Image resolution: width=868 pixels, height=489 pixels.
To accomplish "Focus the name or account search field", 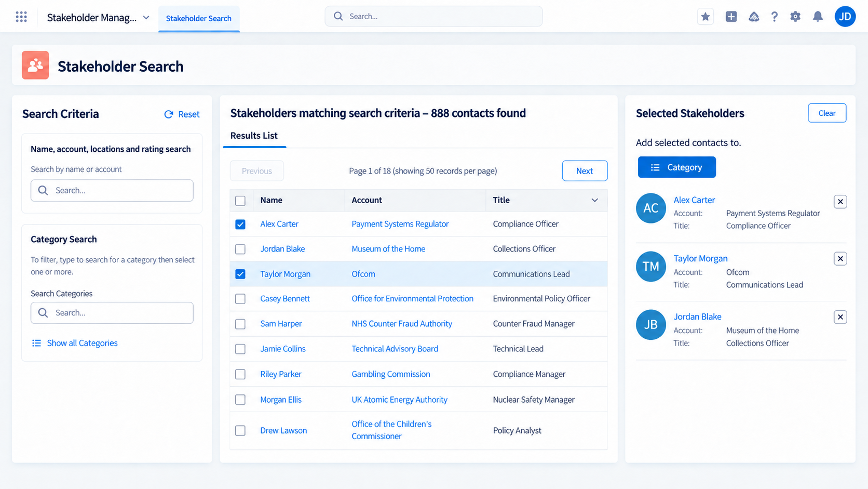I will 112,191.
